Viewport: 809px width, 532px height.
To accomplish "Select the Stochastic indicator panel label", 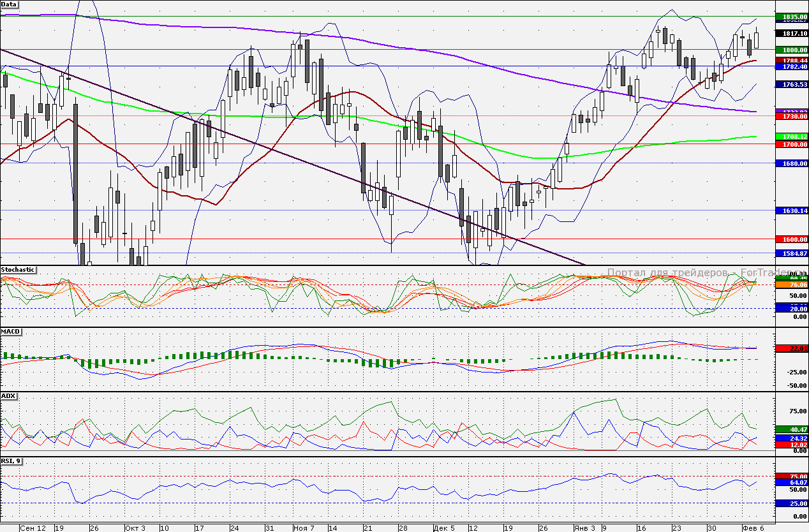I will (x=17, y=270).
